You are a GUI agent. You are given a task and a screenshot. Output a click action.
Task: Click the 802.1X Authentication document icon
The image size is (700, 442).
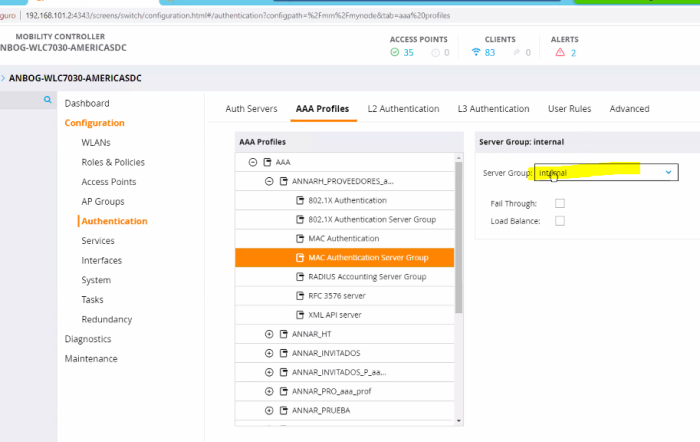coord(300,200)
